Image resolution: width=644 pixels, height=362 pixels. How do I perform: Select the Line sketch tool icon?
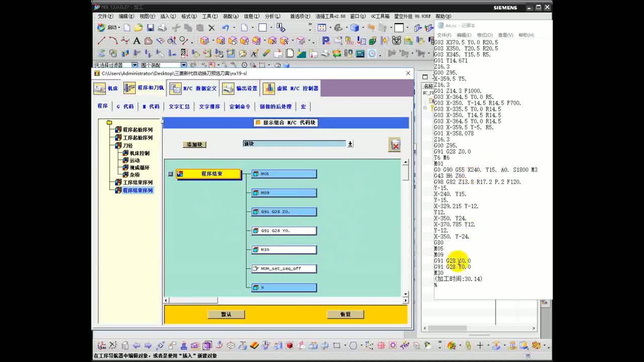pyautogui.click(x=102, y=41)
